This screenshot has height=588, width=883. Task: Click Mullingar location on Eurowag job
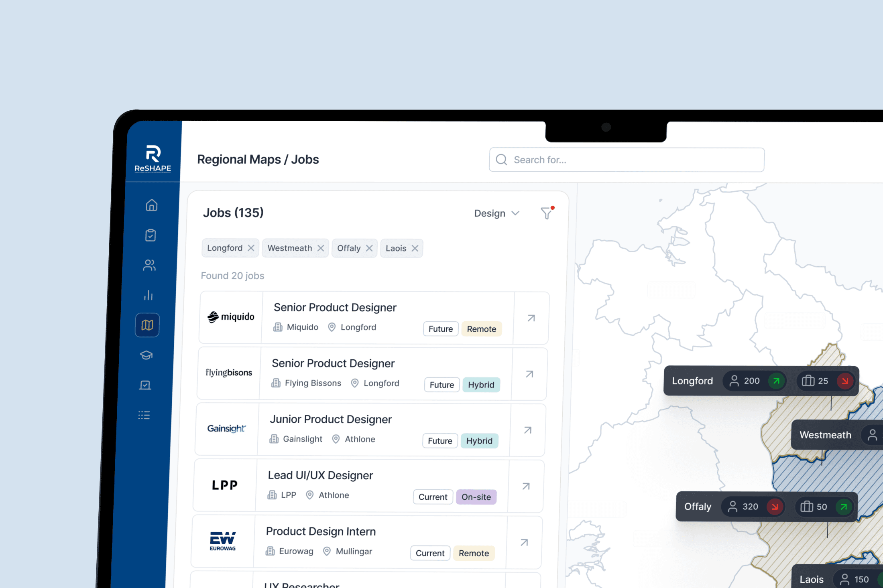coord(348,551)
